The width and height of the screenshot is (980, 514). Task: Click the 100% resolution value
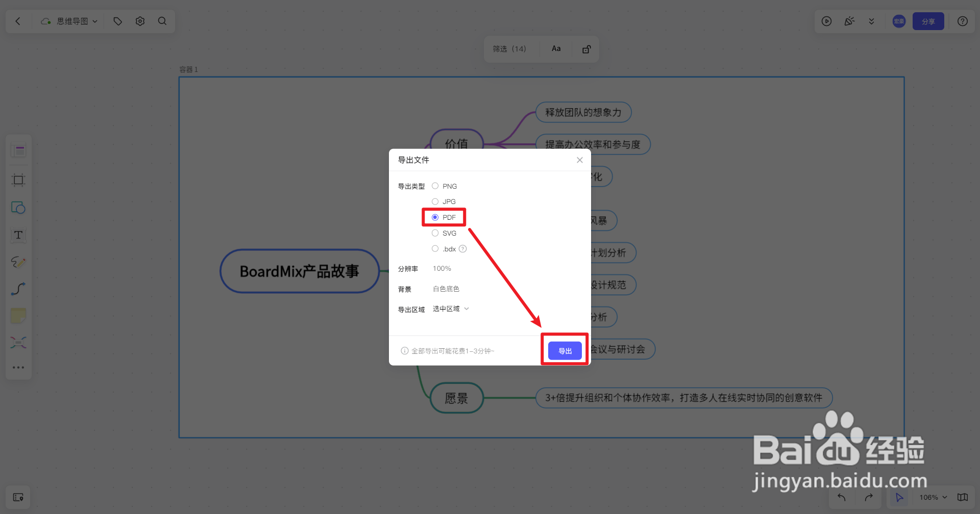click(x=442, y=269)
